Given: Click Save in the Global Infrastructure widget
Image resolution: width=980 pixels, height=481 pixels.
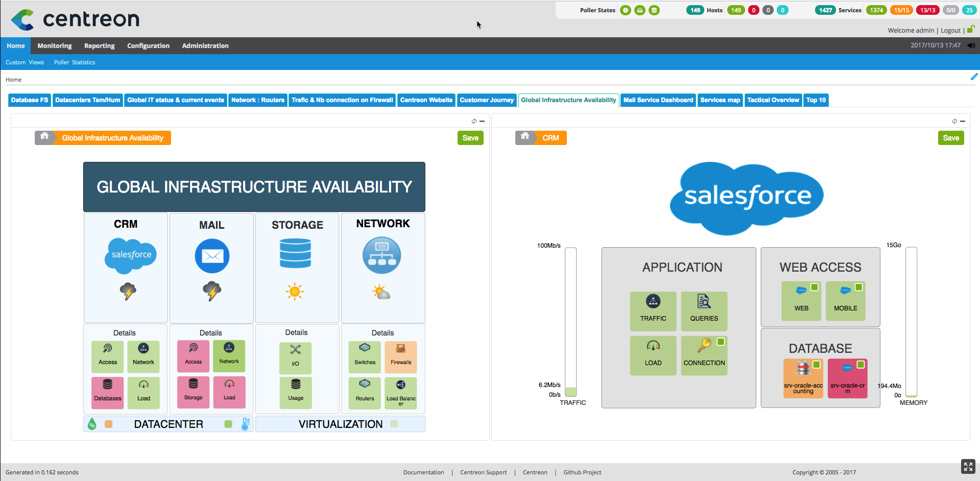Looking at the screenshot, I should 470,138.
